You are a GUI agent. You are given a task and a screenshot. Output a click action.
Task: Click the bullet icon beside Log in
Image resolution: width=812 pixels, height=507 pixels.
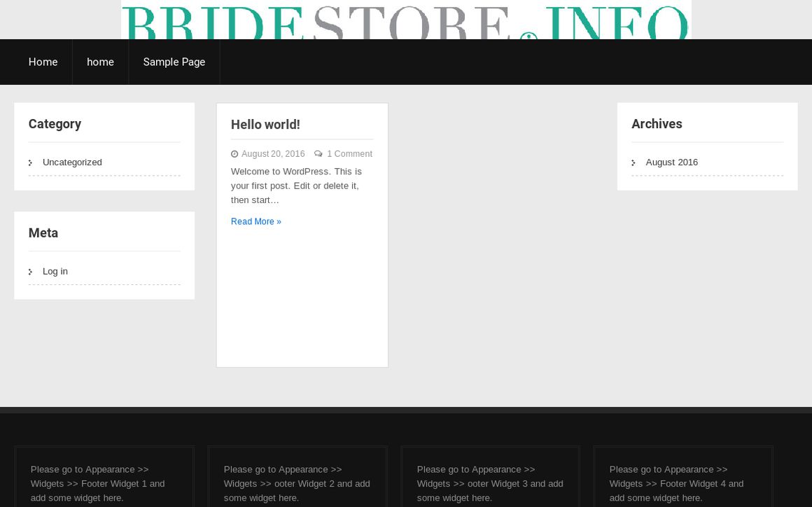coord(31,272)
